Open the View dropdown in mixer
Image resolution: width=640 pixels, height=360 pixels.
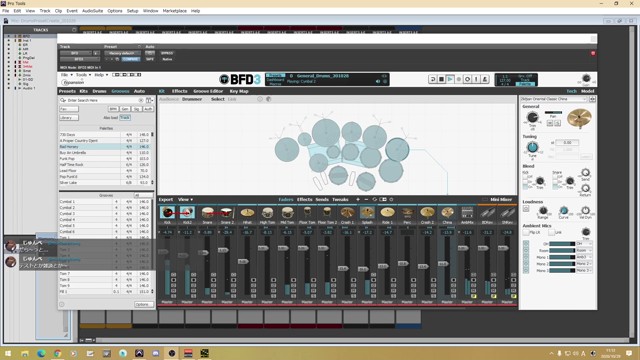point(185,200)
